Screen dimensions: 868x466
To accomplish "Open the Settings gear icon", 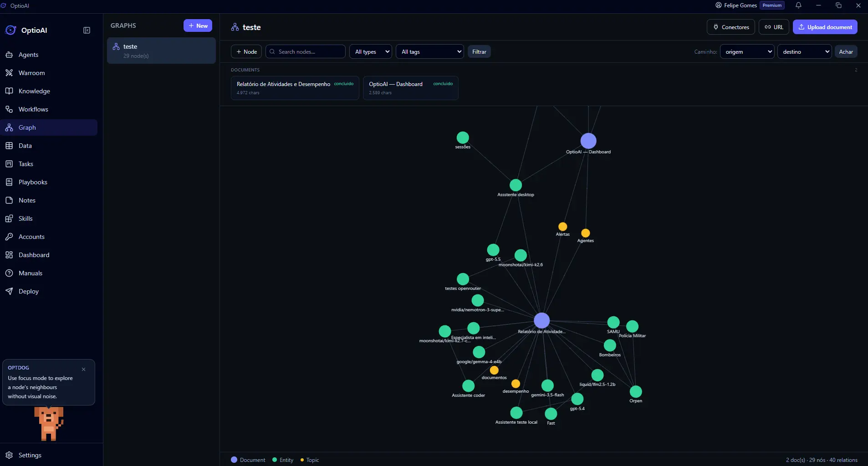I will click(9, 455).
